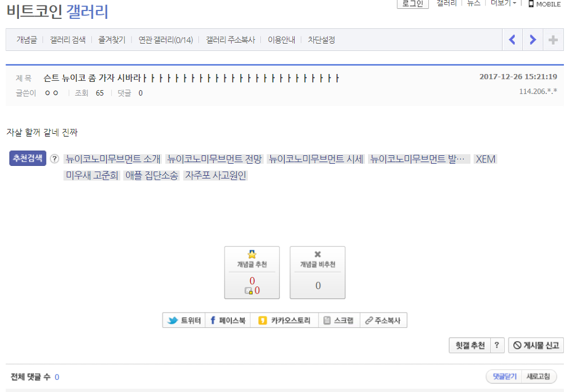Go to previous post with left arrow
The height and width of the screenshot is (392, 566).
click(512, 40)
